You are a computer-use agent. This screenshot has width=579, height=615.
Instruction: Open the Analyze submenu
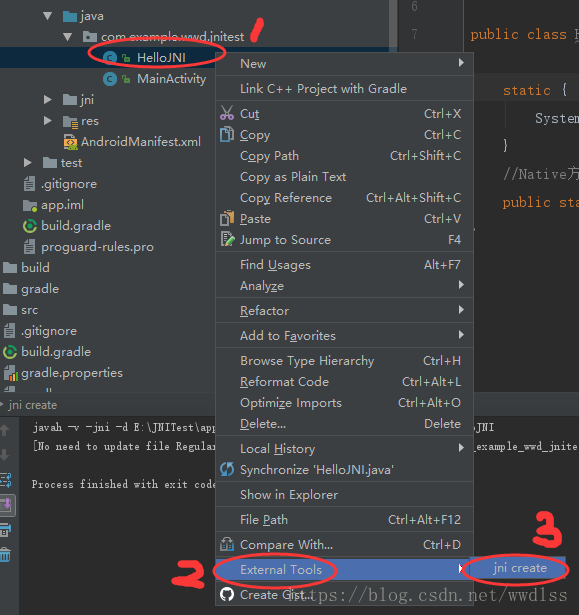pyautogui.click(x=344, y=286)
